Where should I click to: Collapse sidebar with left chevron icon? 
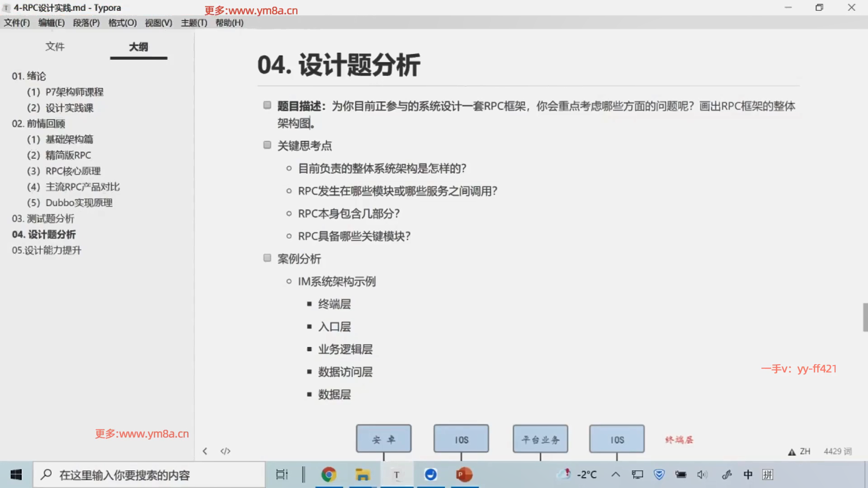point(205,451)
